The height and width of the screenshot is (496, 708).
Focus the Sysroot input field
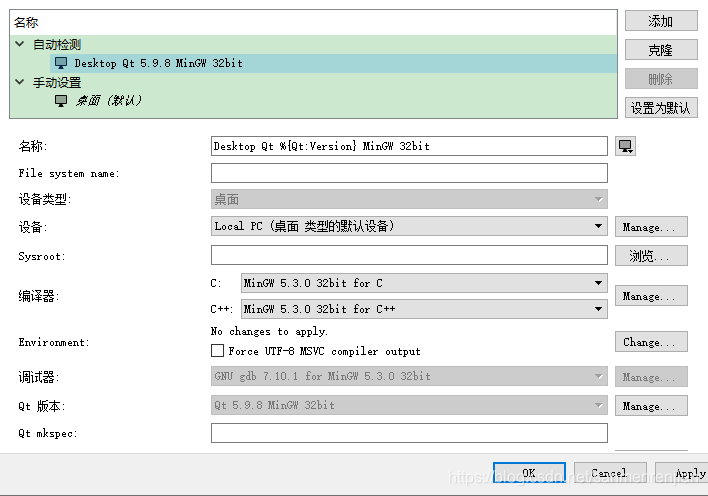pyautogui.click(x=409, y=255)
